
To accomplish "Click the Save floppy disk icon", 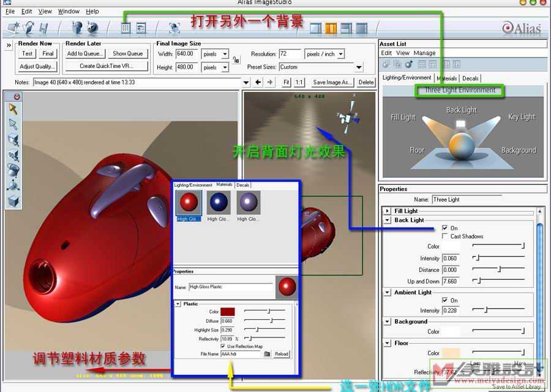I will (43, 28).
